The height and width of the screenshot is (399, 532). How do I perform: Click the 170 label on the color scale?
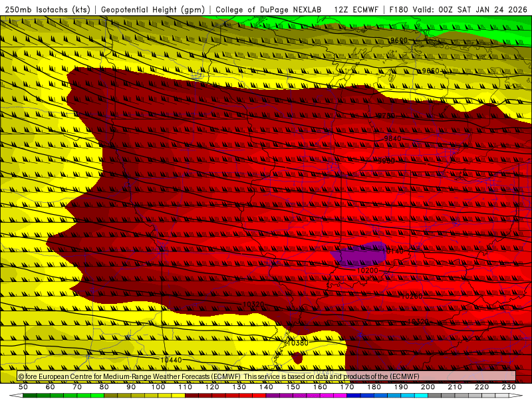pyautogui.click(x=346, y=387)
